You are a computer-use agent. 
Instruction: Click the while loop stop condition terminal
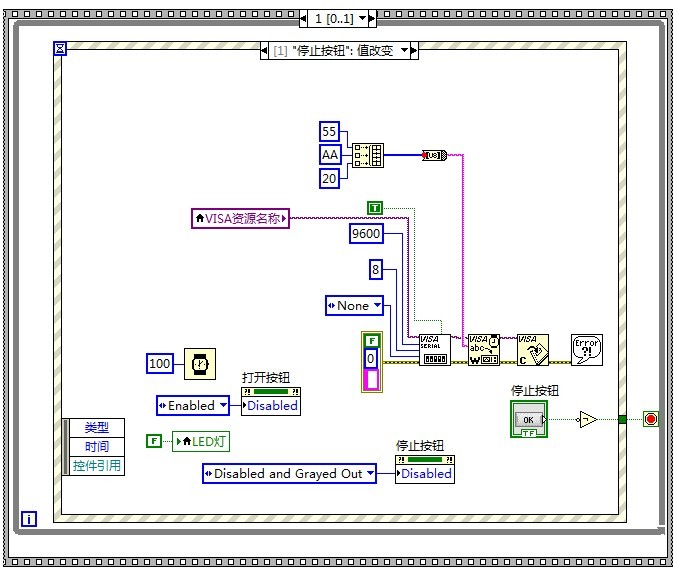651,419
